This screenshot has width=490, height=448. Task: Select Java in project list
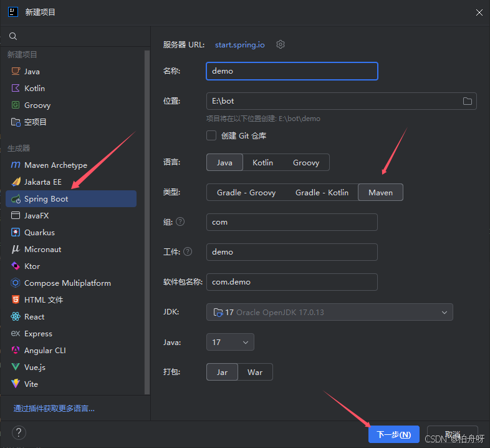point(71,71)
